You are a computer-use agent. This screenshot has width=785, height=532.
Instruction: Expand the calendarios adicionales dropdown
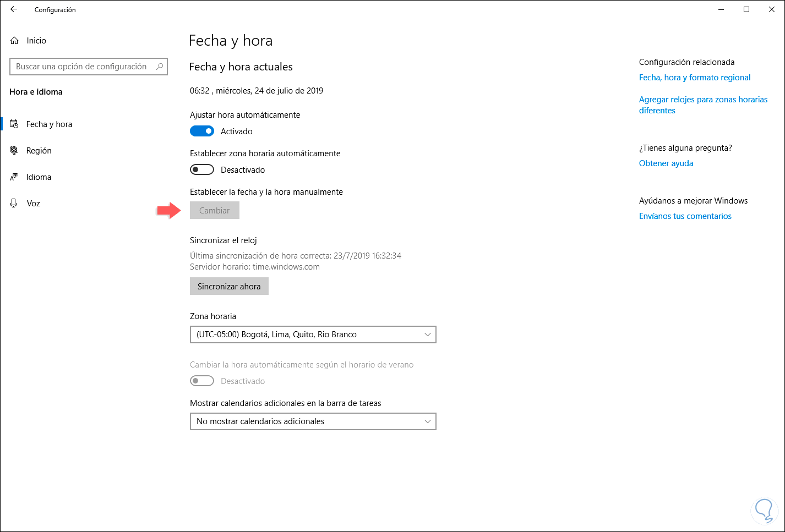tap(313, 421)
